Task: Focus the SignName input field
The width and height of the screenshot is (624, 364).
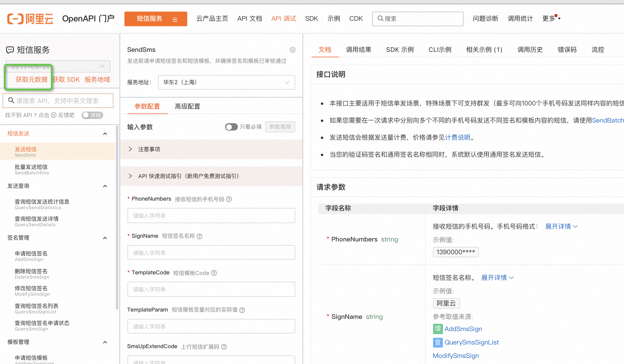Action: tap(211, 253)
